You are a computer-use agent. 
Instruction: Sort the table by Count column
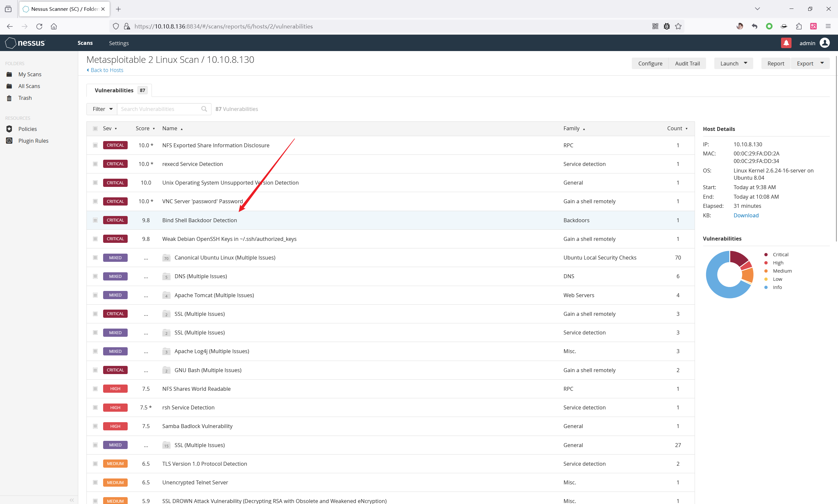coord(677,128)
